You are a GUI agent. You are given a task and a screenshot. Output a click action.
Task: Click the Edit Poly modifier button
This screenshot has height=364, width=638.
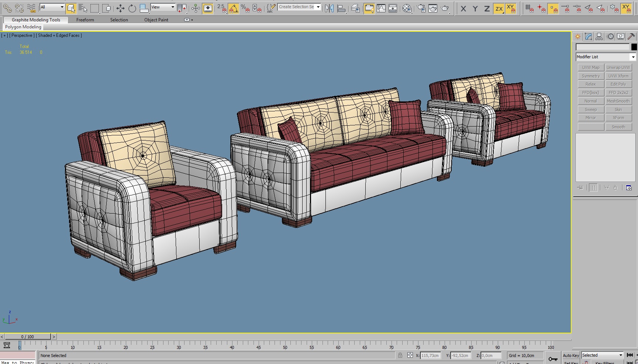pyautogui.click(x=618, y=84)
